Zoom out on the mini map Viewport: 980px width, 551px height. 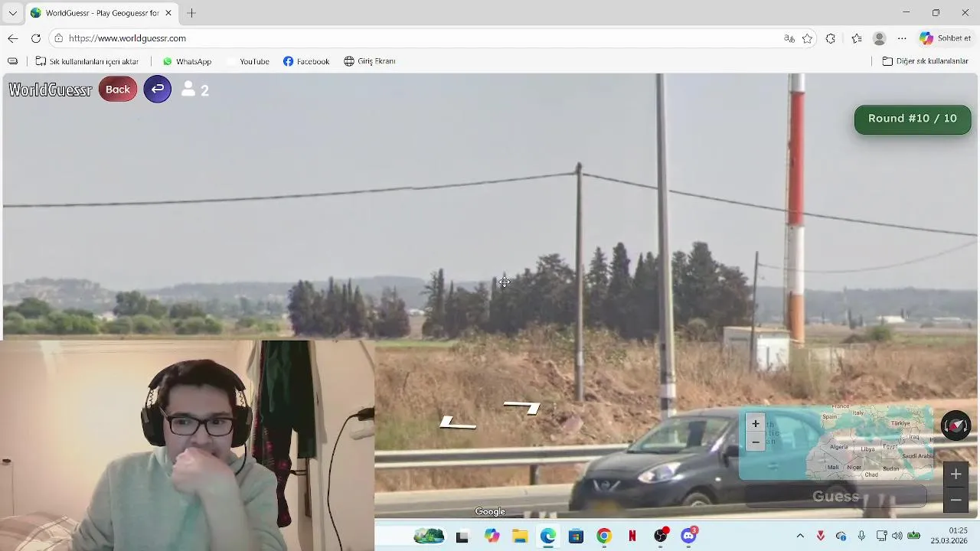tap(756, 442)
